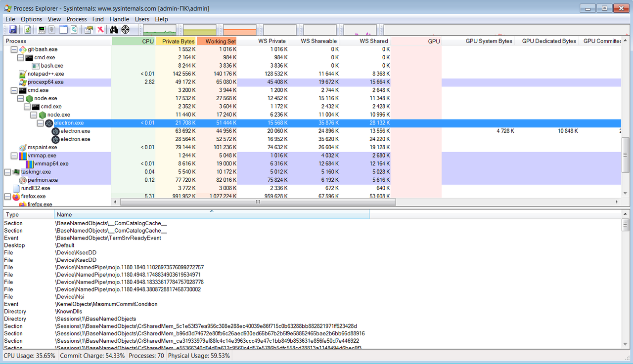The width and height of the screenshot is (633, 364).
Task: Click the handle pane vertical scrollbar thumb
Action: pos(625,225)
